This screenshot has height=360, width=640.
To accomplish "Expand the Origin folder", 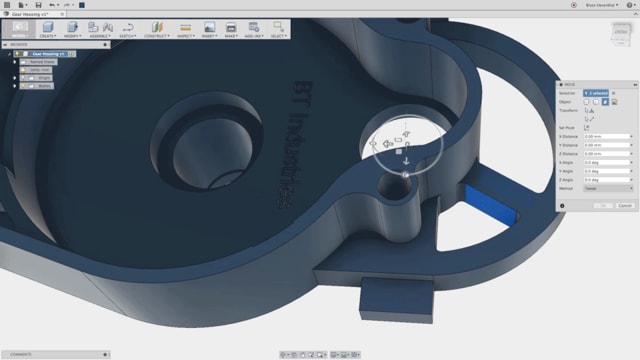I will [15, 78].
